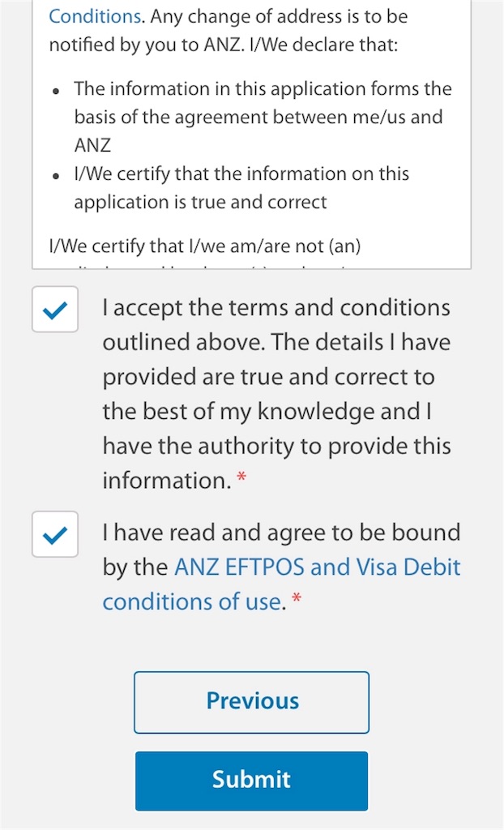Submit the application form
The image size is (504, 830).
[x=251, y=781]
